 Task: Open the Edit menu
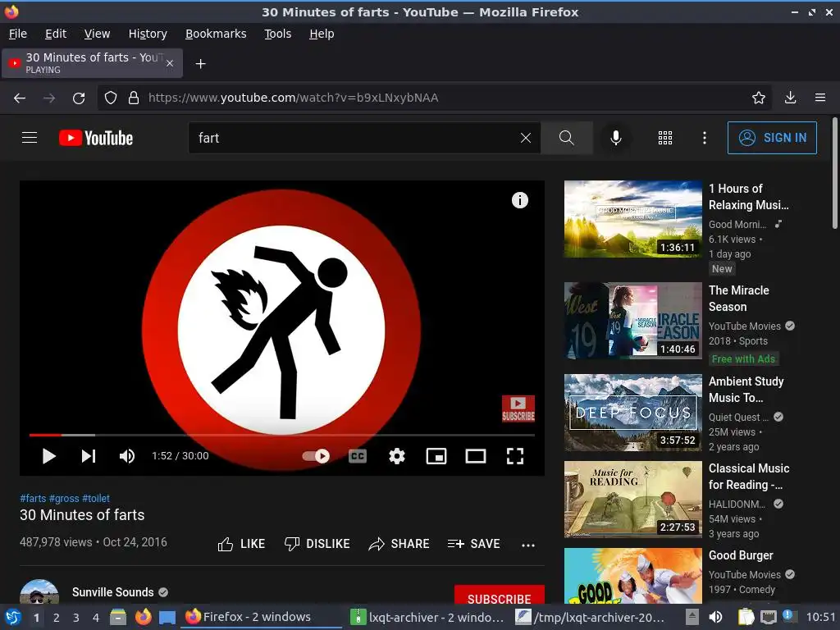[x=56, y=34]
